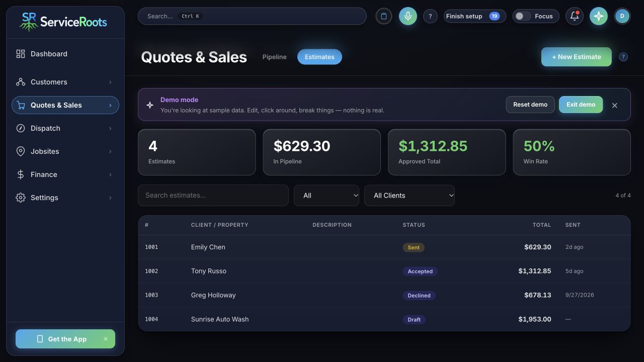Click Exit demo button
The width and height of the screenshot is (644, 362).
click(581, 105)
